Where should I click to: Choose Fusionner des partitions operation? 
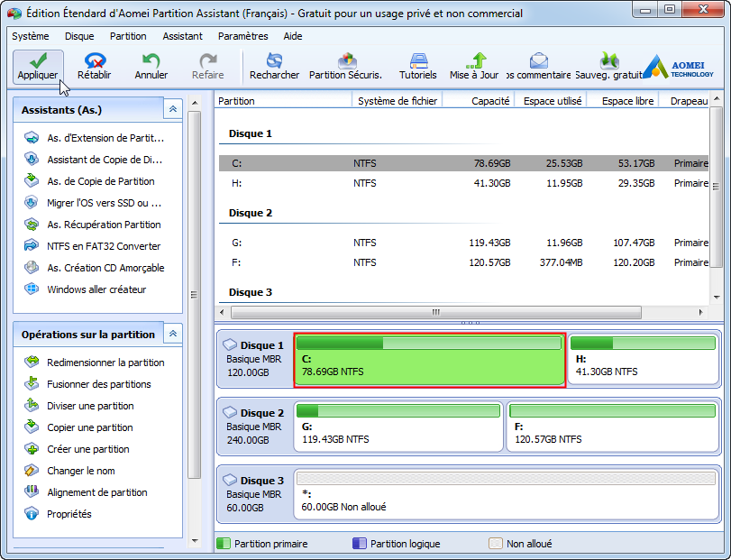tap(88, 384)
